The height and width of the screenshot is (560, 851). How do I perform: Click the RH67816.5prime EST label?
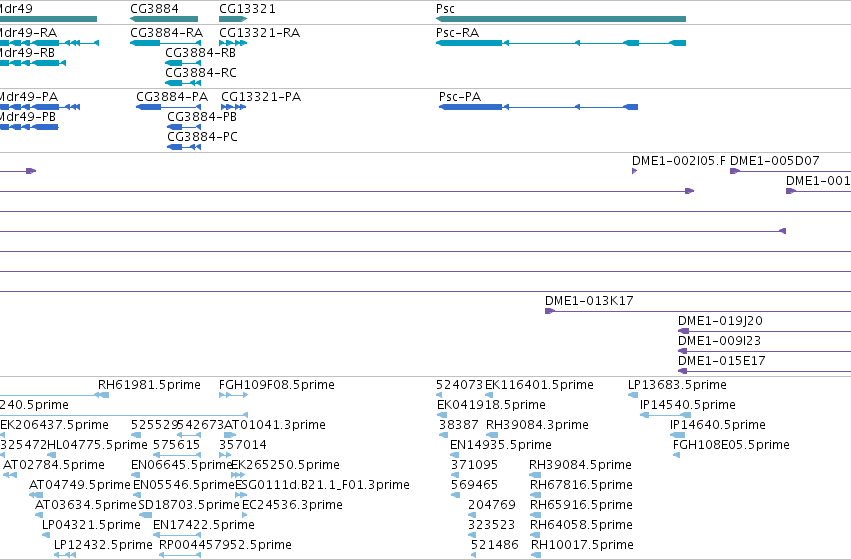point(581,485)
